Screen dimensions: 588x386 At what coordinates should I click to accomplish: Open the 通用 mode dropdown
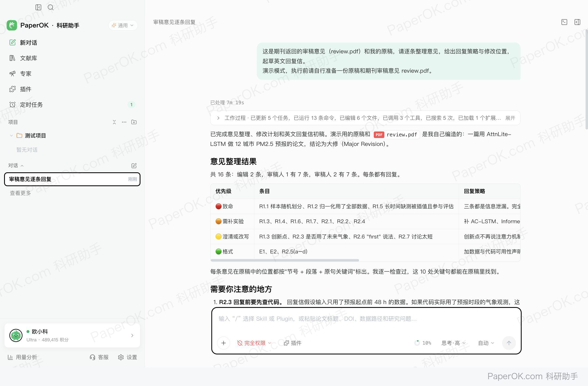click(123, 25)
